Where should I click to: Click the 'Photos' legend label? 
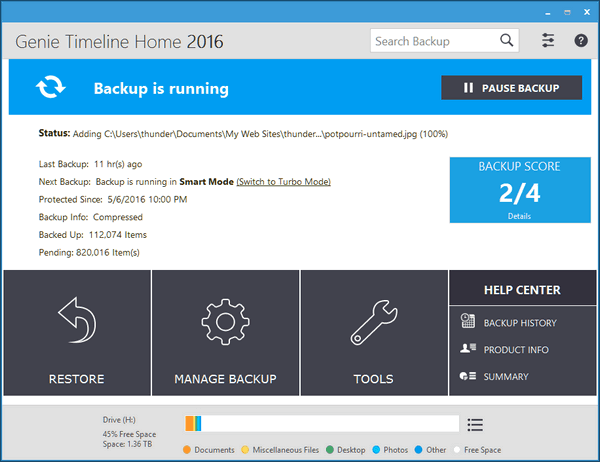click(396, 450)
